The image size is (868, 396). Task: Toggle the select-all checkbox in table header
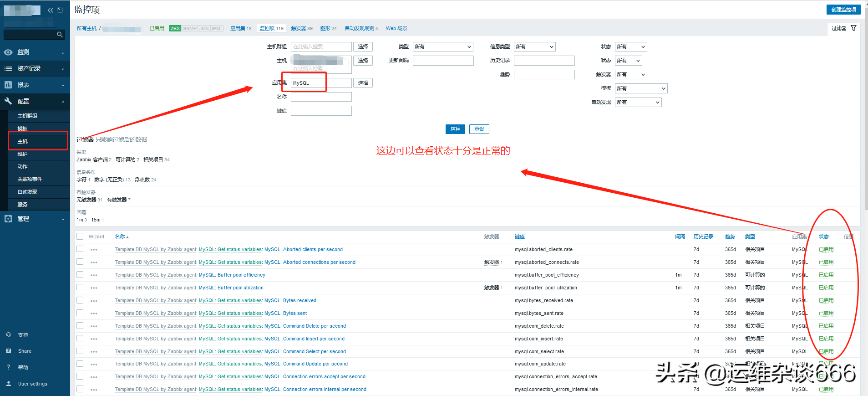pyautogui.click(x=80, y=237)
